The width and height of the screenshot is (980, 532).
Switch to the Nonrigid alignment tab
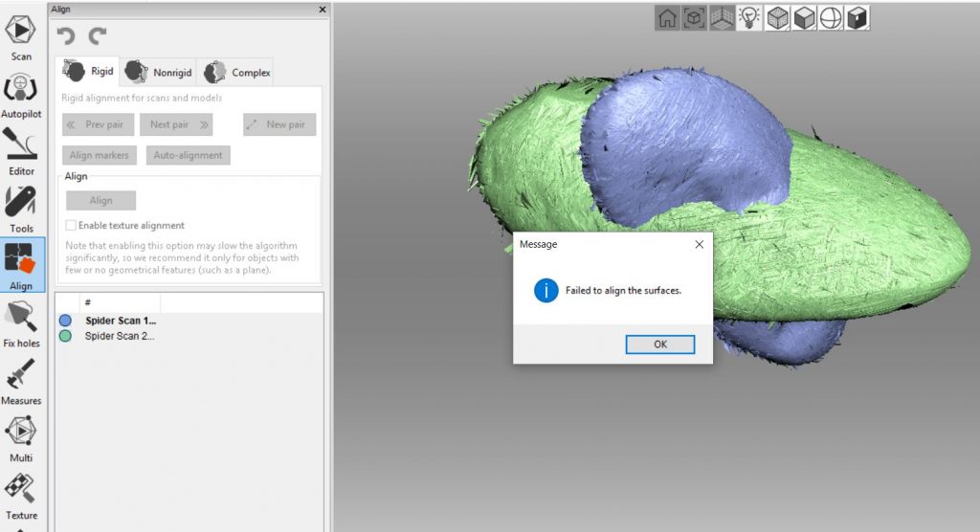[x=159, y=72]
